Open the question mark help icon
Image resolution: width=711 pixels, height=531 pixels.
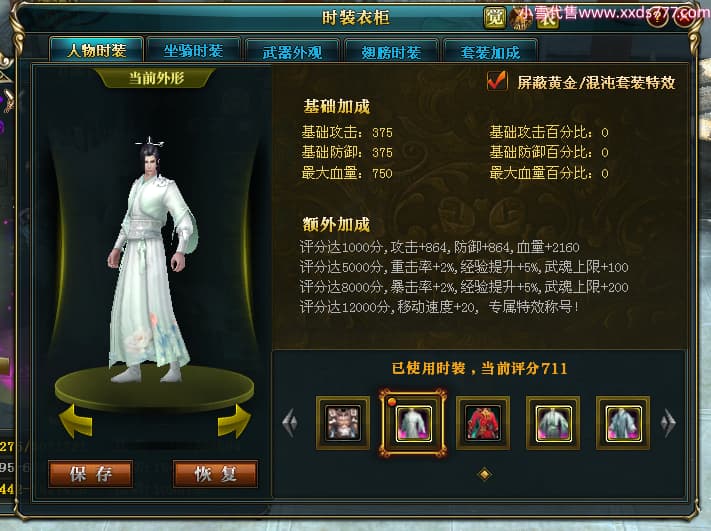657,17
